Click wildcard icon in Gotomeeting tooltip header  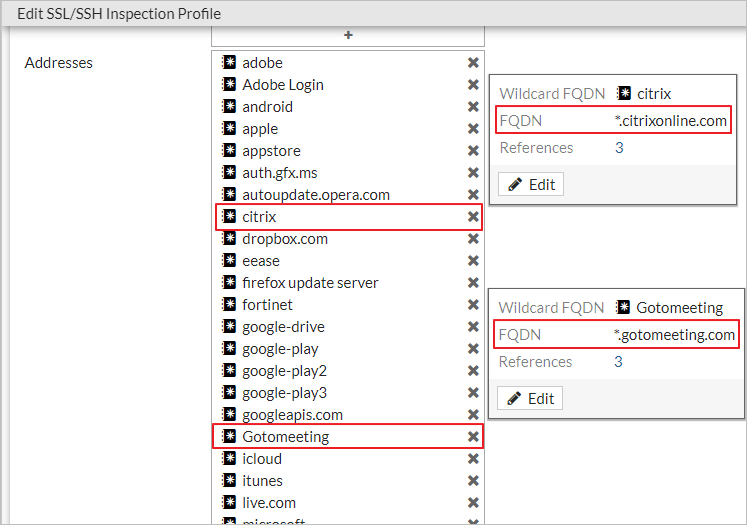(623, 307)
